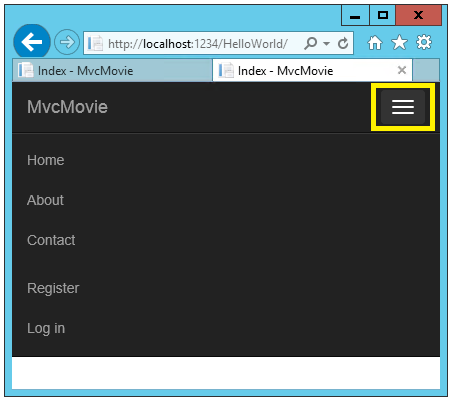Open the browser home page icon
The height and width of the screenshot is (405, 453).
point(375,43)
